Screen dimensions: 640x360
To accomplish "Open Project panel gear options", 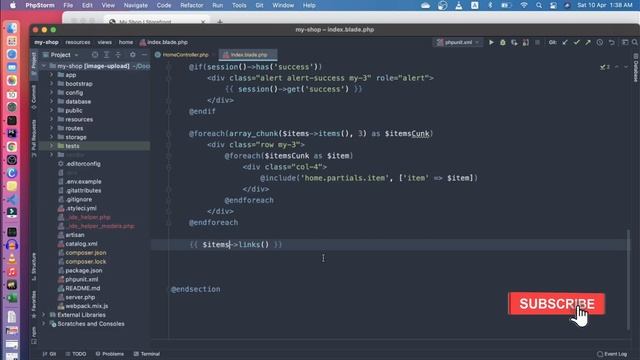I will tap(133, 55).
